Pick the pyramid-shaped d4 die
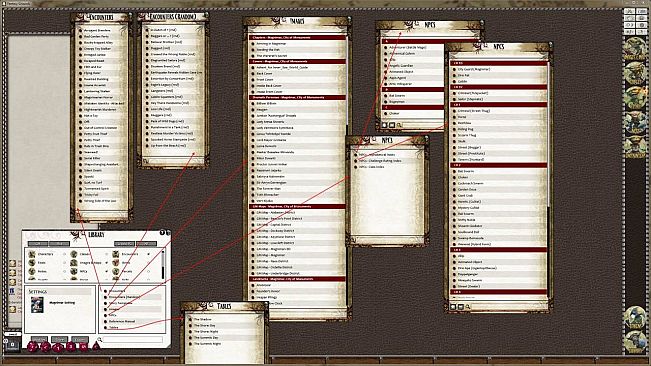651x366 pixels. point(96,346)
